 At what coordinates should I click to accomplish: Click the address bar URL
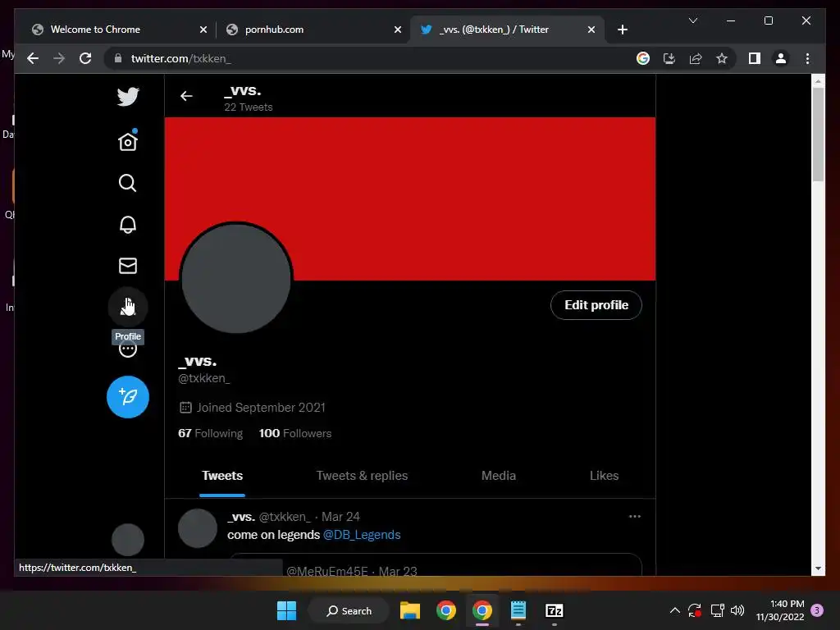181,58
